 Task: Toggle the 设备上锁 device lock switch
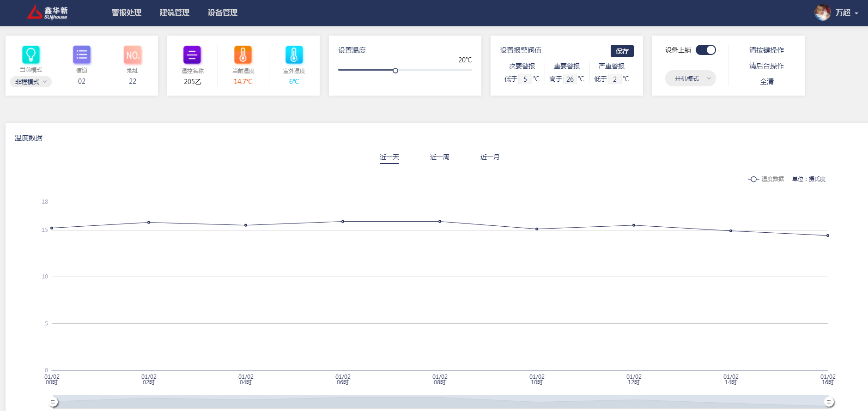[x=705, y=50]
